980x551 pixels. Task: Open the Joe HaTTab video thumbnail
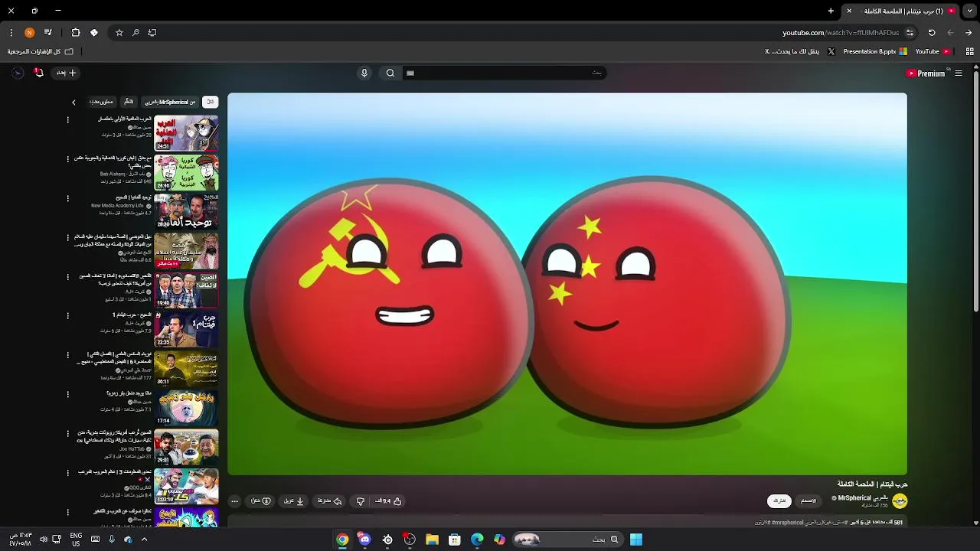pos(186,447)
